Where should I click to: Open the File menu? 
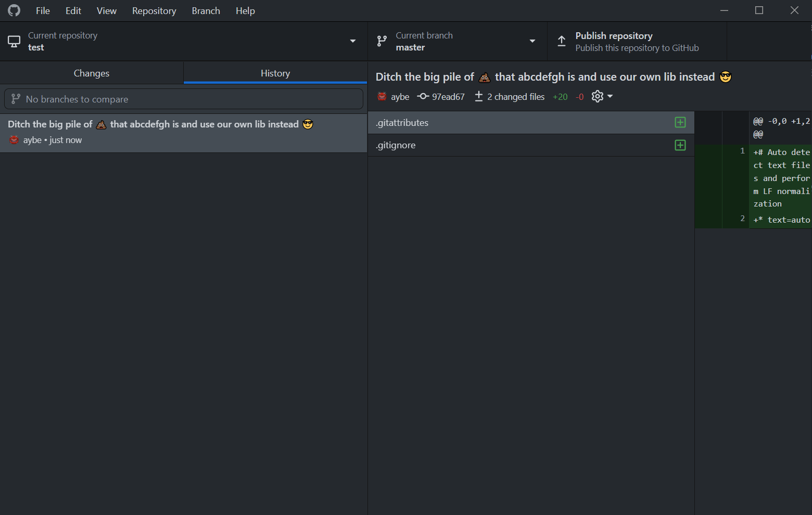point(43,10)
